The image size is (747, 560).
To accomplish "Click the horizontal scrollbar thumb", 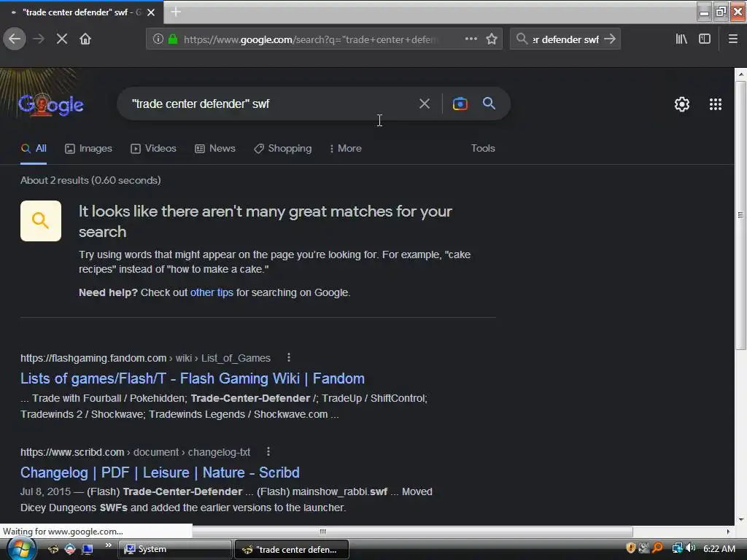I will click(322, 532).
